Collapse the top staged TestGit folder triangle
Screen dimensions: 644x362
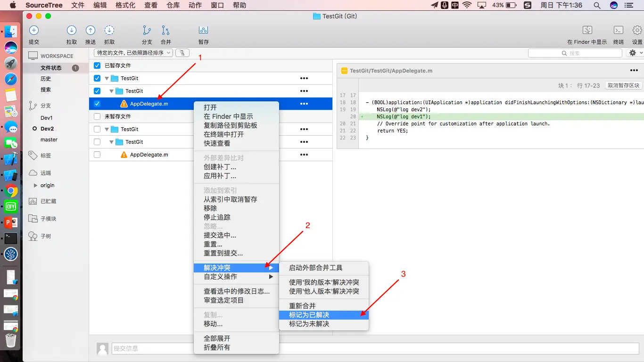(107, 78)
